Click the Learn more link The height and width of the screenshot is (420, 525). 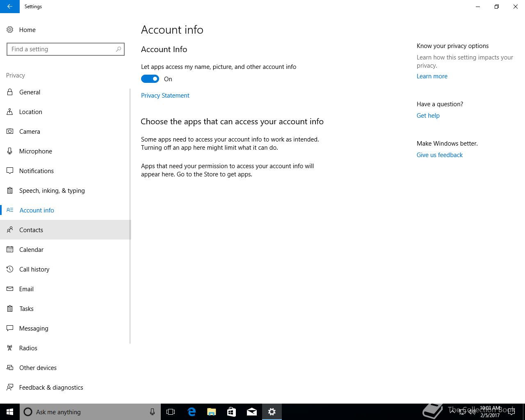(x=432, y=76)
